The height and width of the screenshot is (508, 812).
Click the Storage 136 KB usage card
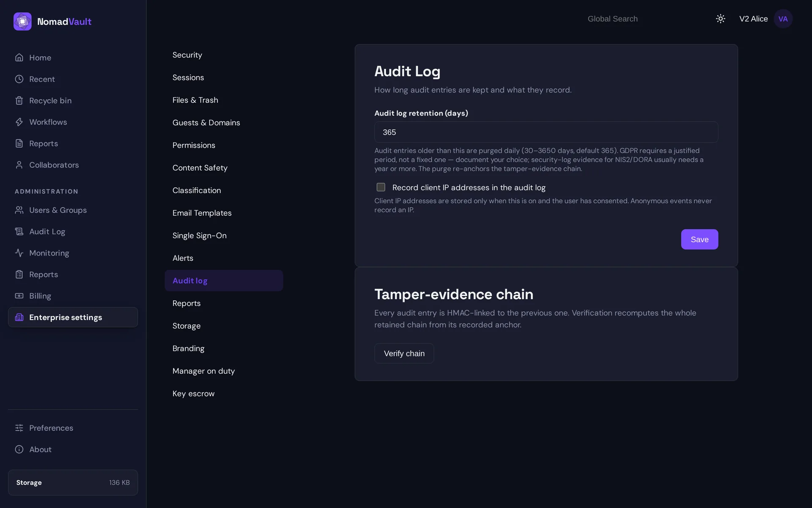coord(73,483)
